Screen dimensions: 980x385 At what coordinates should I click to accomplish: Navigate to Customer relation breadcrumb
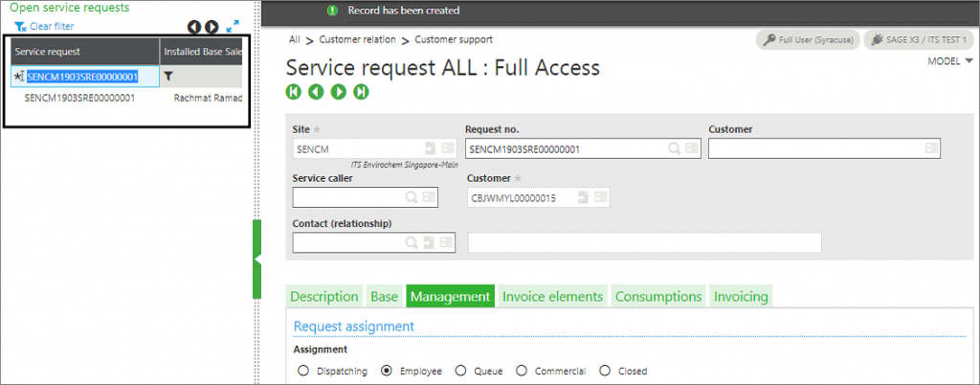358,39
